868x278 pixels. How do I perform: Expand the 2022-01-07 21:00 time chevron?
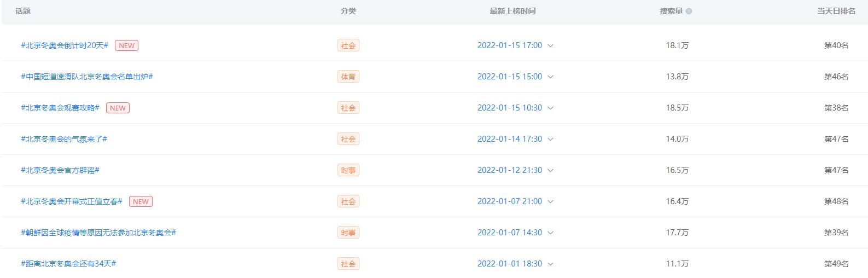point(550,202)
